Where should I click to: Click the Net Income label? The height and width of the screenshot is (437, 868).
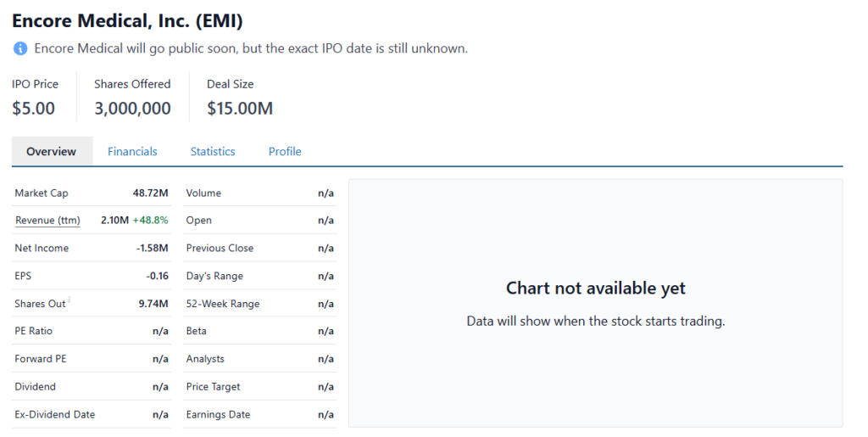pos(42,249)
